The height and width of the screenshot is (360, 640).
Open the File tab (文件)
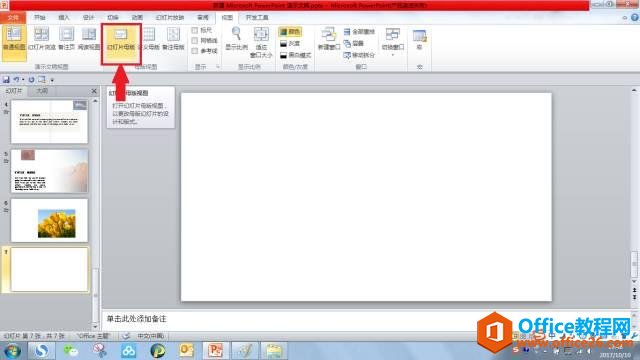click(x=13, y=18)
